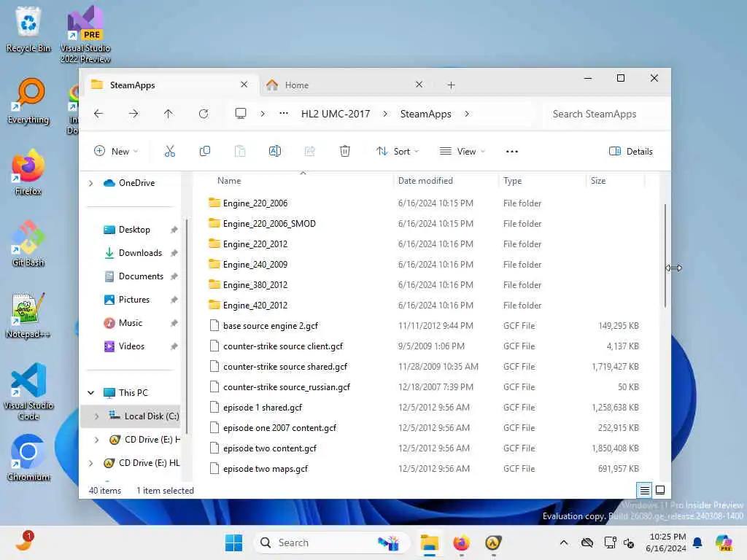Screen dimensions: 747x560
Task: Select the Git Bash desktop icon
Action: pyautogui.click(x=28, y=244)
